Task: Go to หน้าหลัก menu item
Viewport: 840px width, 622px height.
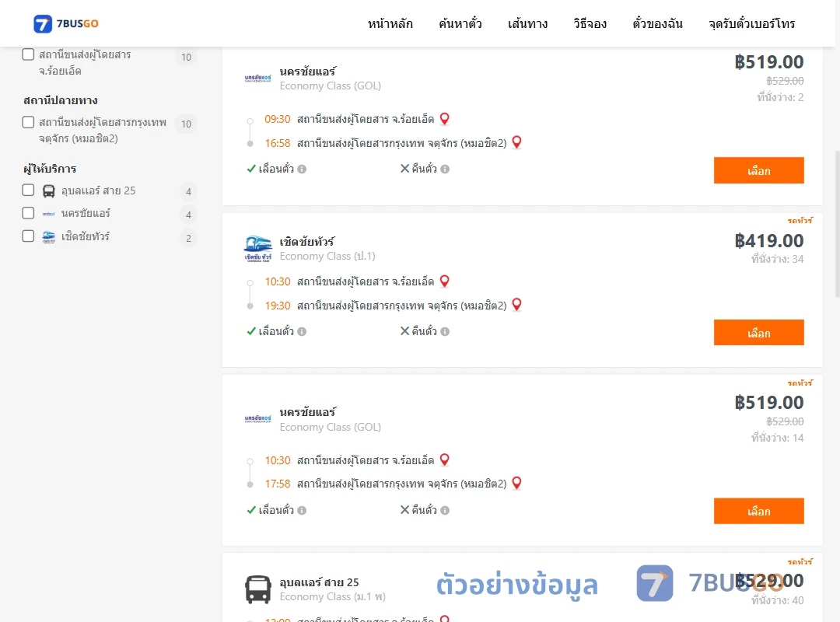Action: click(390, 23)
